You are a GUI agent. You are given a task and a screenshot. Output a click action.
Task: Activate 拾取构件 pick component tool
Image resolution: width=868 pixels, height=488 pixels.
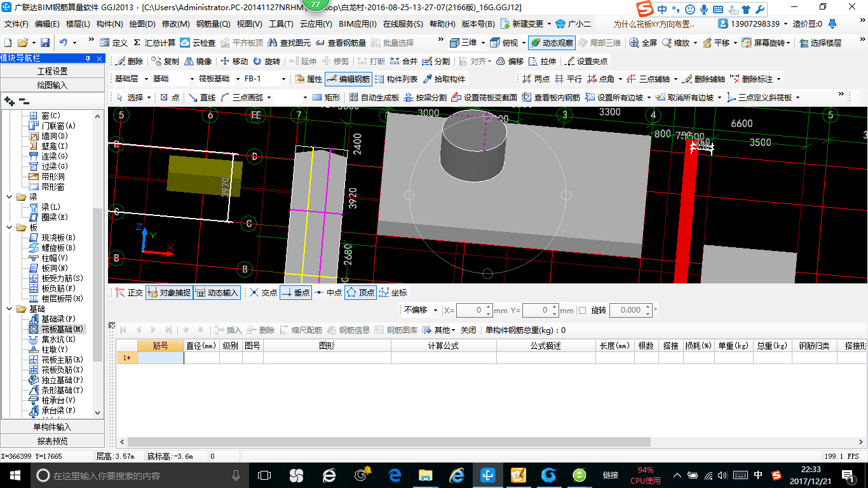(444, 79)
